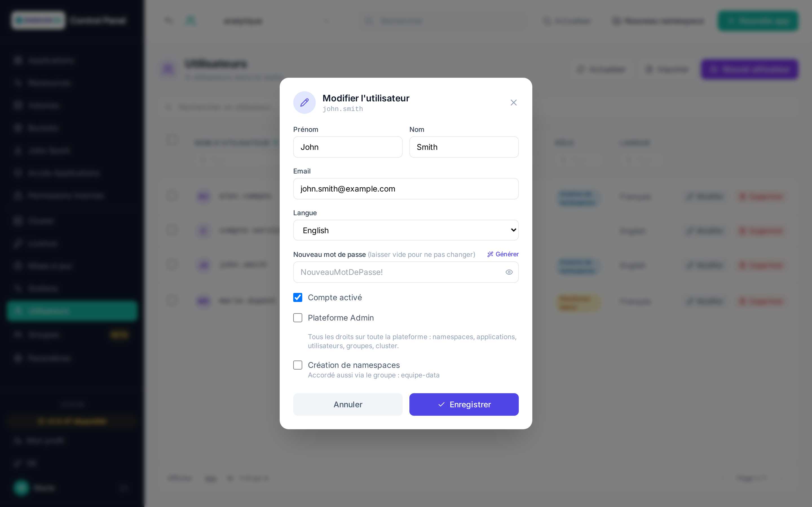Focus the Nouveau mot de passe field

pos(406,272)
